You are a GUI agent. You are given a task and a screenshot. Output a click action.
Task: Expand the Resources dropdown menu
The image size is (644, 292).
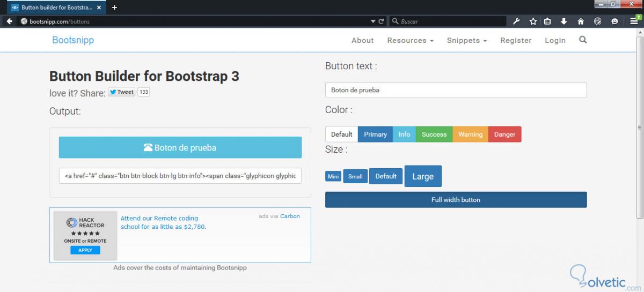[410, 40]
